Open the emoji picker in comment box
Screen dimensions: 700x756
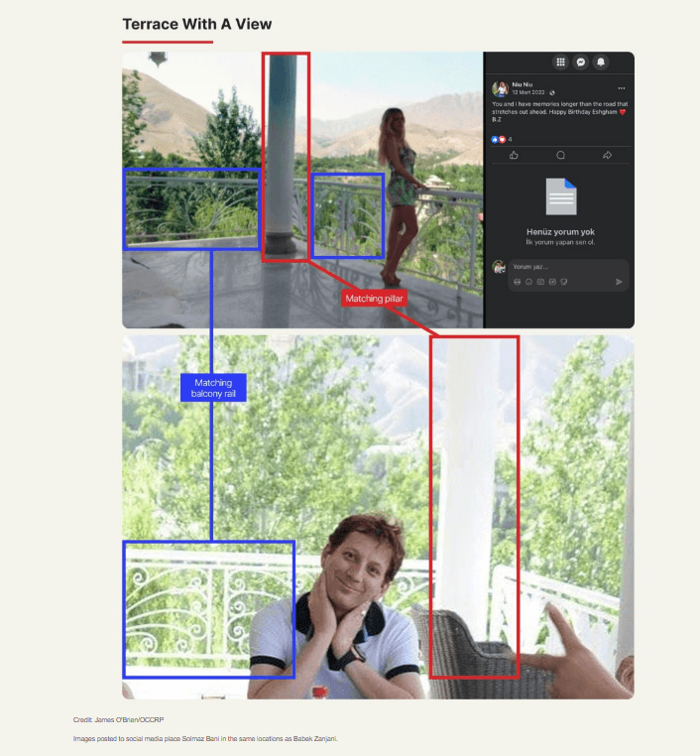pyautogui.click(x=528, y=282)
